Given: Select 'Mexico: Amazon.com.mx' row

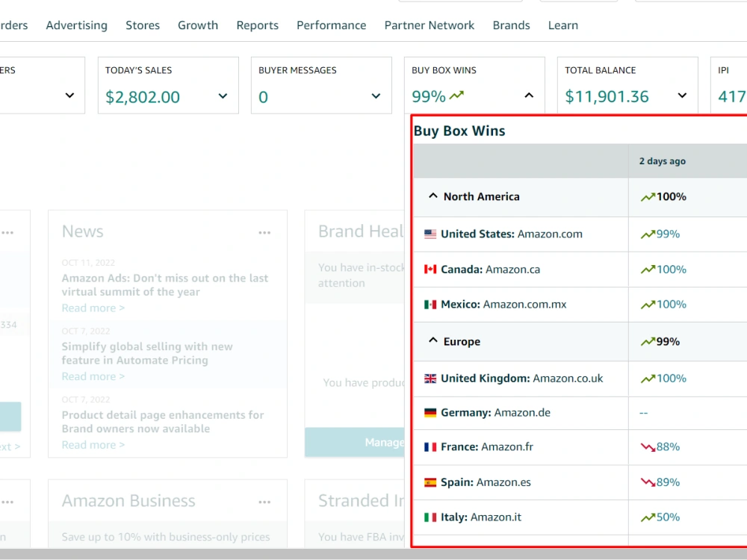Looking at the screenshot, I should click(580, 305).
